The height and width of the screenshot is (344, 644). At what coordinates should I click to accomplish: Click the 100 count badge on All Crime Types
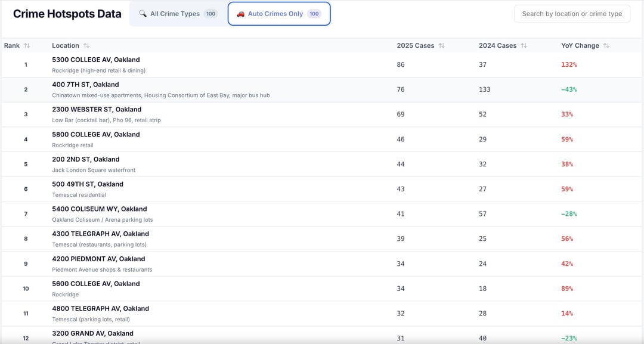(x=210, y=14)
